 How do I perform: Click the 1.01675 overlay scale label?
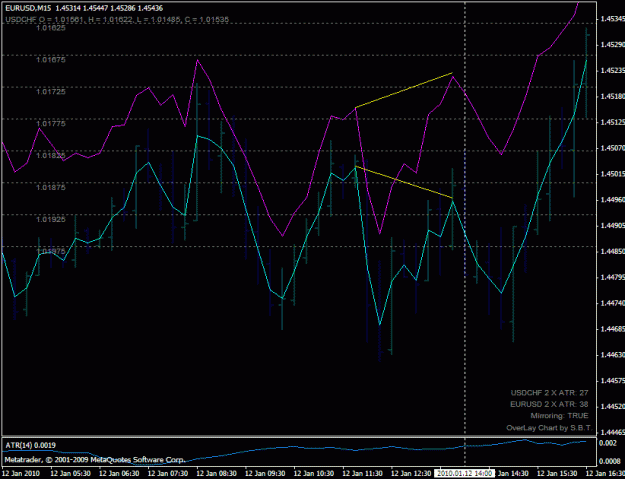(51, 60)
